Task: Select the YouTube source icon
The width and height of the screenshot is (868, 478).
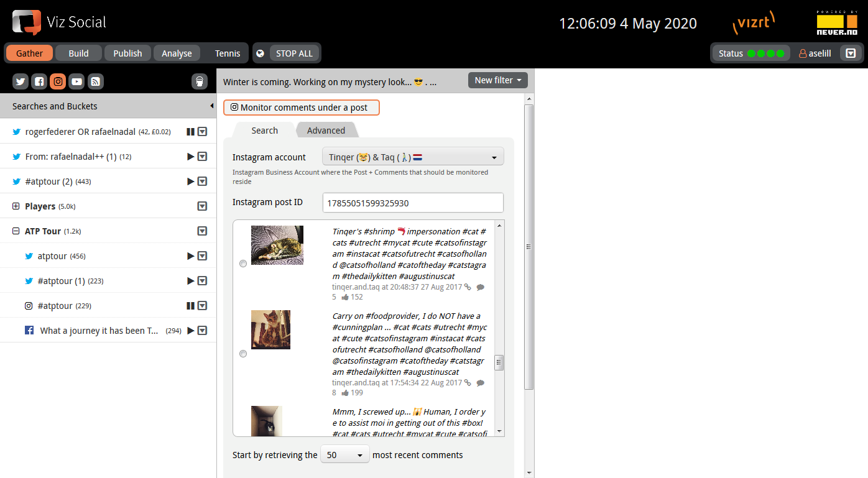Action: [76, 81]
